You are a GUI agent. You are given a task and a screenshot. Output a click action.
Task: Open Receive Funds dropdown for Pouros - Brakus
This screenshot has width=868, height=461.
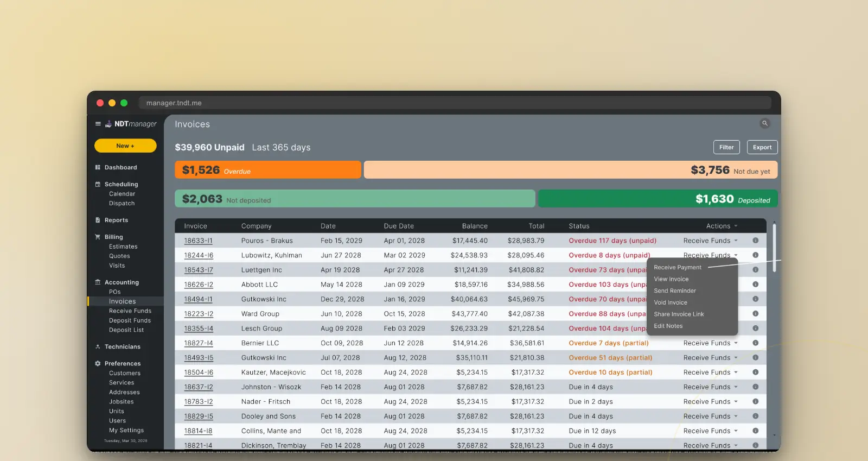(x=711, y=241)
